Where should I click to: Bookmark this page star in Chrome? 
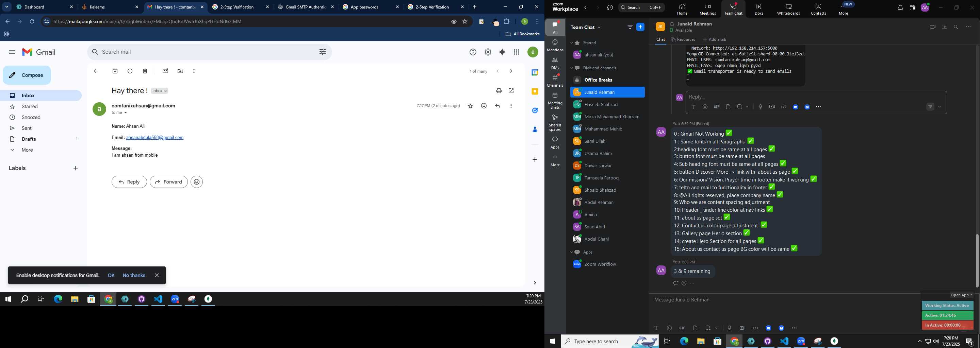pos(465,22)
